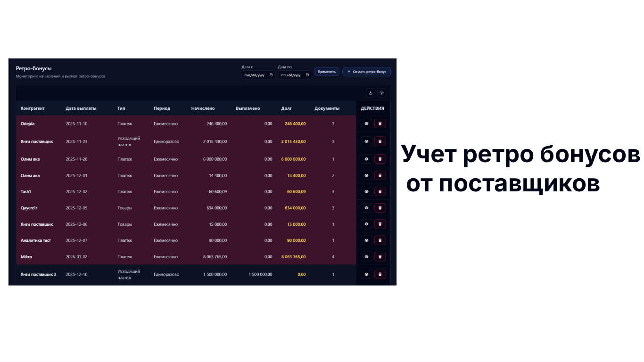Image resolution: width=644 pixels, height=362 pixels.
Task: Click Создать ретро-бонус button
Action: click(x=366, y=72)
